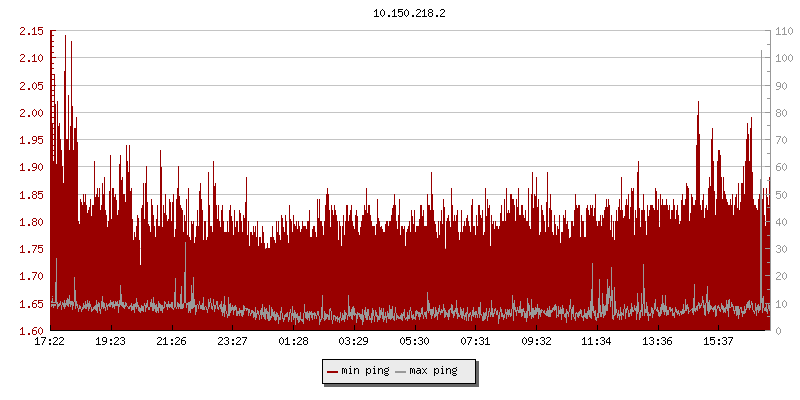This screenshot has height=400, width=800.
Task: Click the 2.15 left axis value
Action: [32, 31]
